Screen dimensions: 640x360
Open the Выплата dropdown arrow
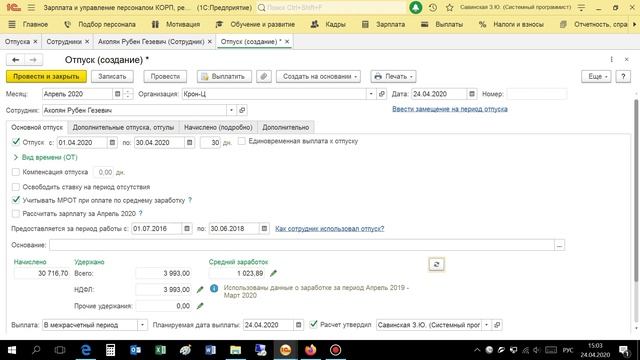pos(142,325)
